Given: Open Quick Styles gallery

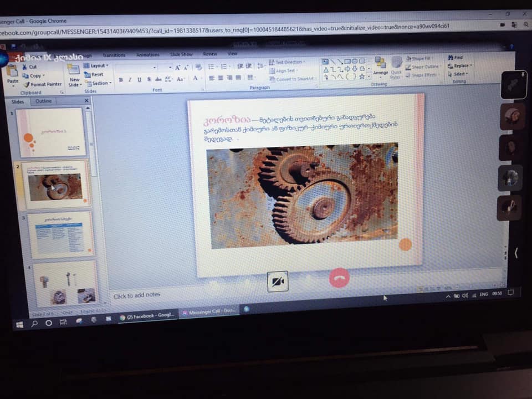Looking at the screenshot, I should pyautogui.click(x=396, y=68).
